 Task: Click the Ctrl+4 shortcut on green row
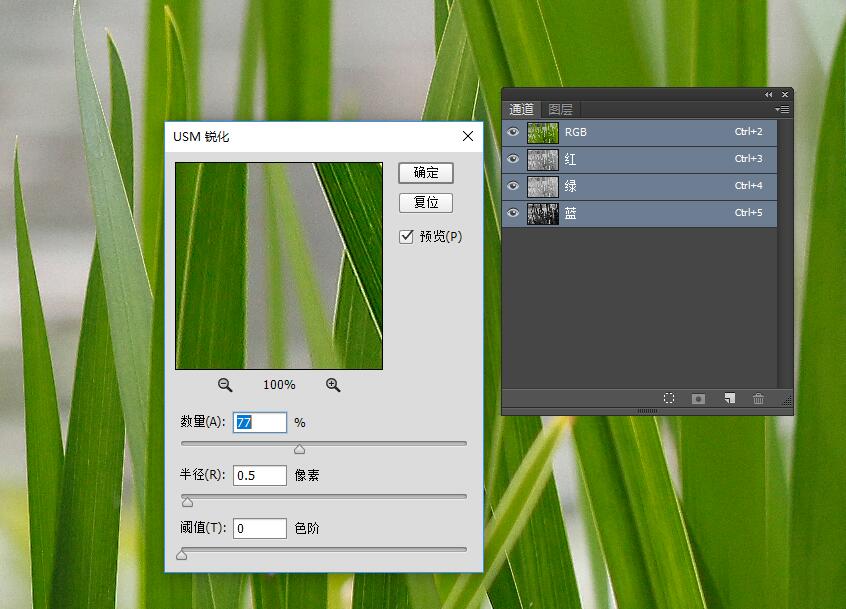click(748, 186)
